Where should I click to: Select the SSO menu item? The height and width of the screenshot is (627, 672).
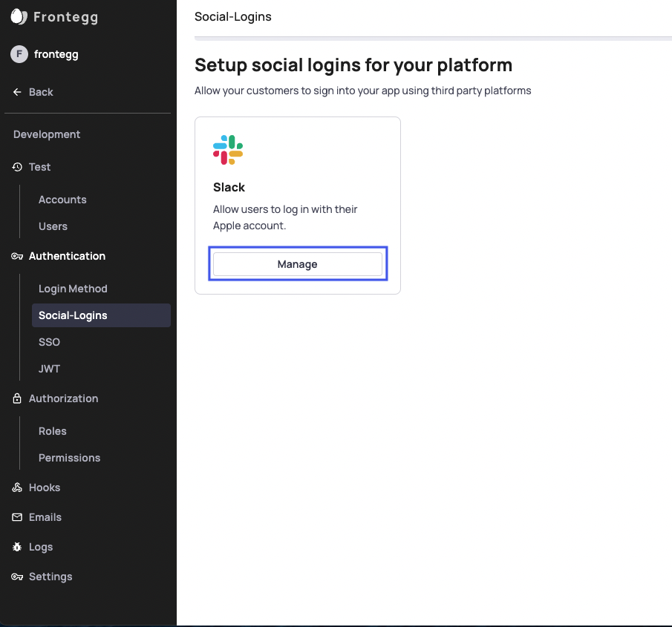[x=49, y=342]
